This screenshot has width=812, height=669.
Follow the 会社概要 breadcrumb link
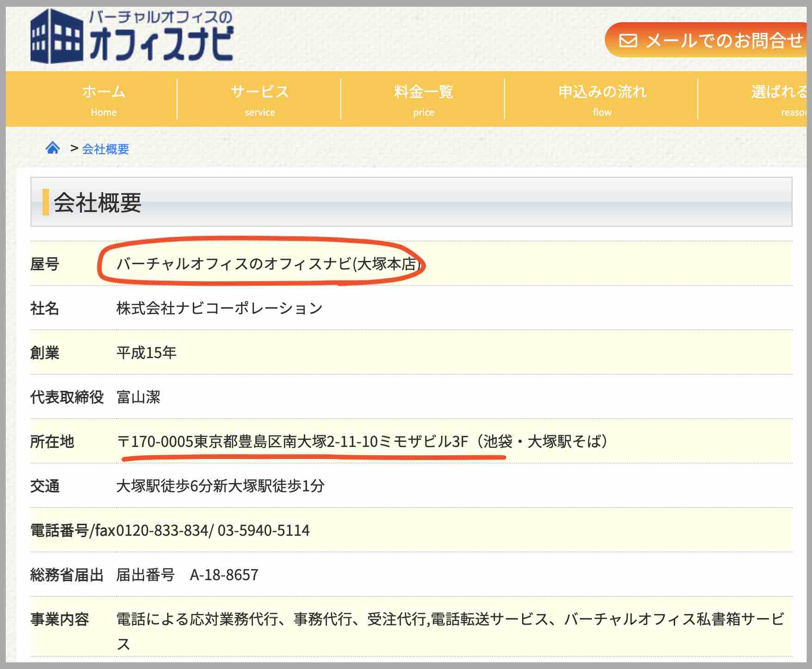click(x=105, y=149)
